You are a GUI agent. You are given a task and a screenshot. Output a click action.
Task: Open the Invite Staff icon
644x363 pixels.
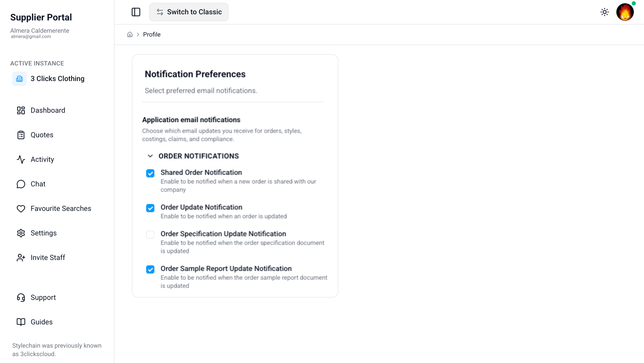pyautogui.click(x=21, y=258)
